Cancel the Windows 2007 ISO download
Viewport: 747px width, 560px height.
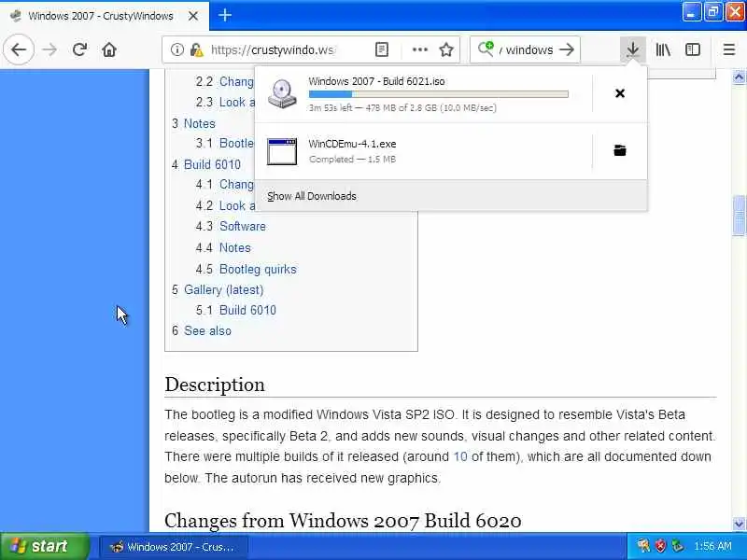620,93
